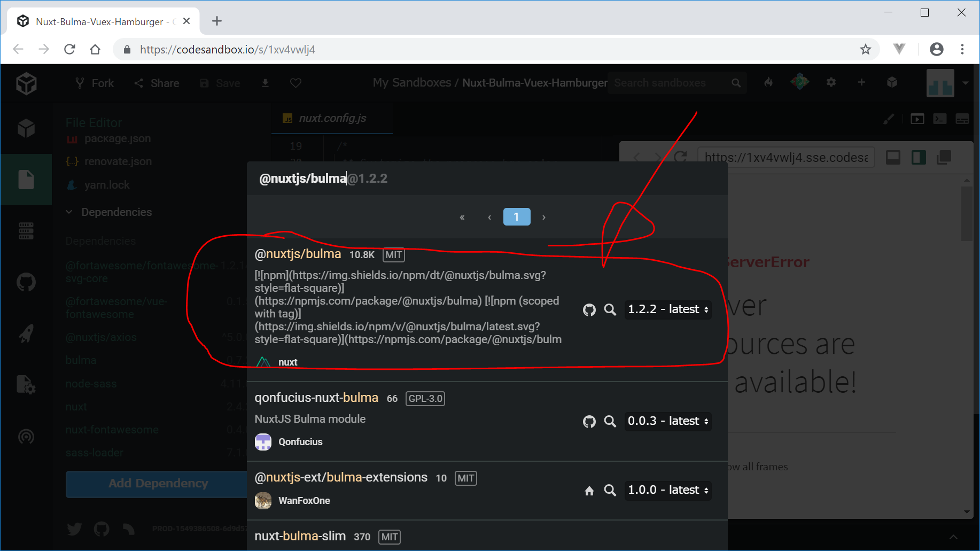Open version dropdown for qonfucius-nuxt-bulma
Screen dimensions: 980x551
667,421
